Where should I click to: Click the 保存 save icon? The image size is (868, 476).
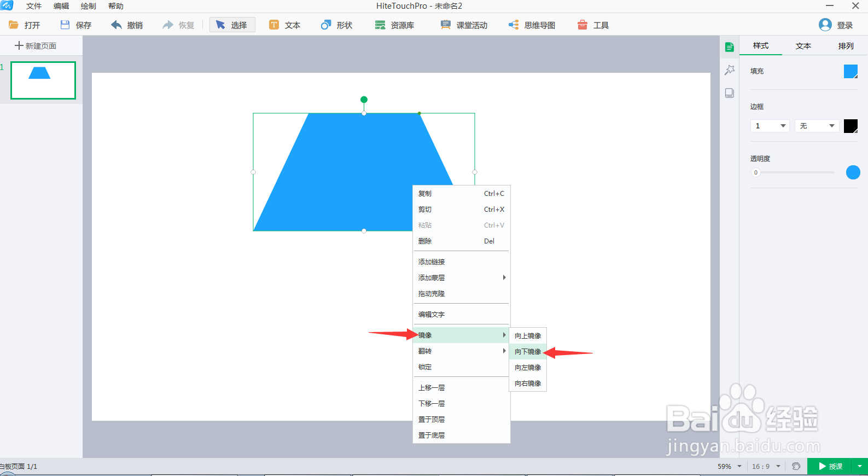pyautogui.click(x=65, y=25)
